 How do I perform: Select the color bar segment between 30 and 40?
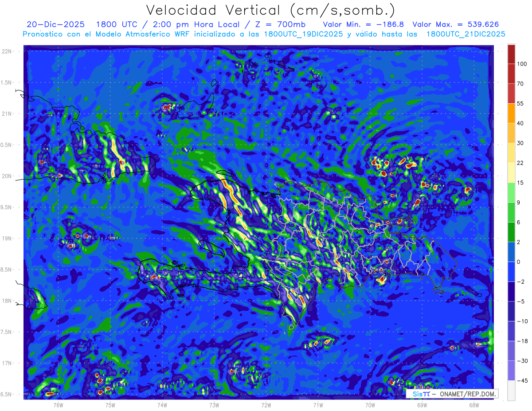click(511, 133)
